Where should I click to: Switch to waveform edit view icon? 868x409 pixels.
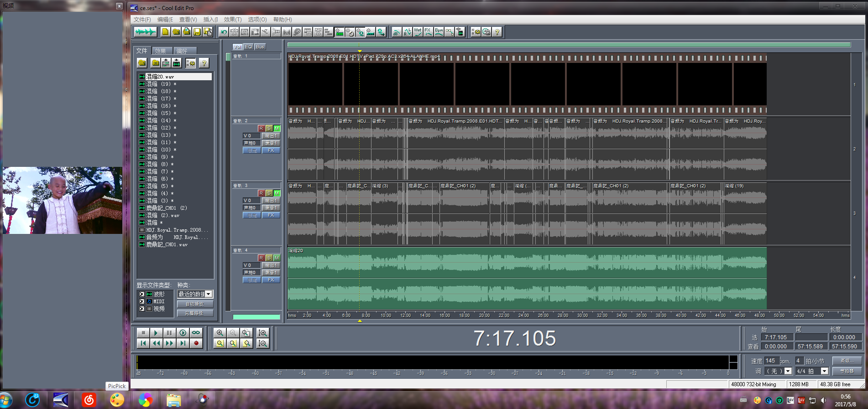145,32
